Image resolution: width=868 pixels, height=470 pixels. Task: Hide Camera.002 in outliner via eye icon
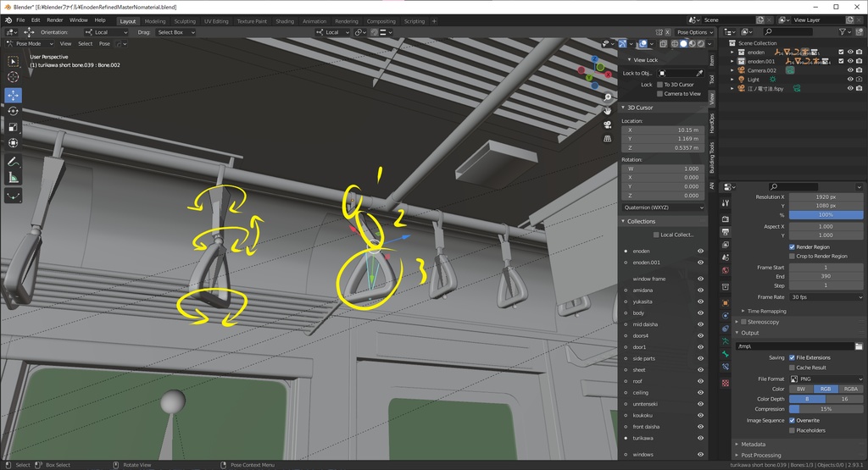coord(850,70)
